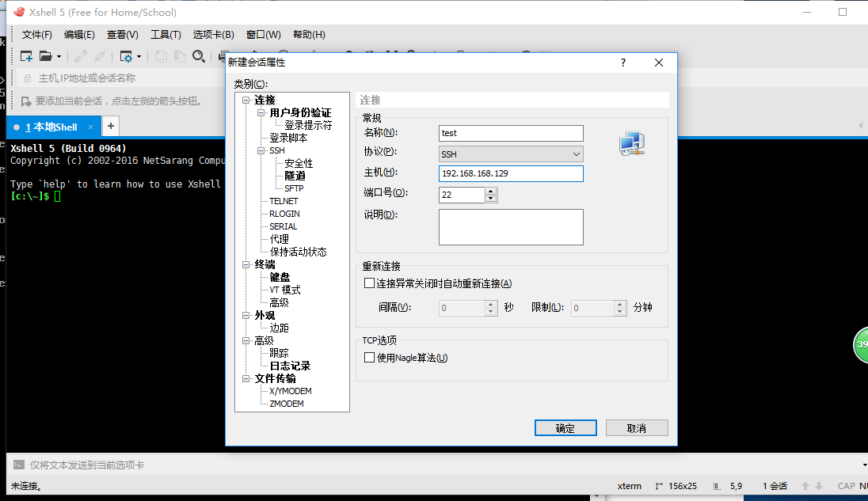The width and height of the screenshot is (868, 501).
Task: Collapse the SSH tree node
Action: pos(261,150)
